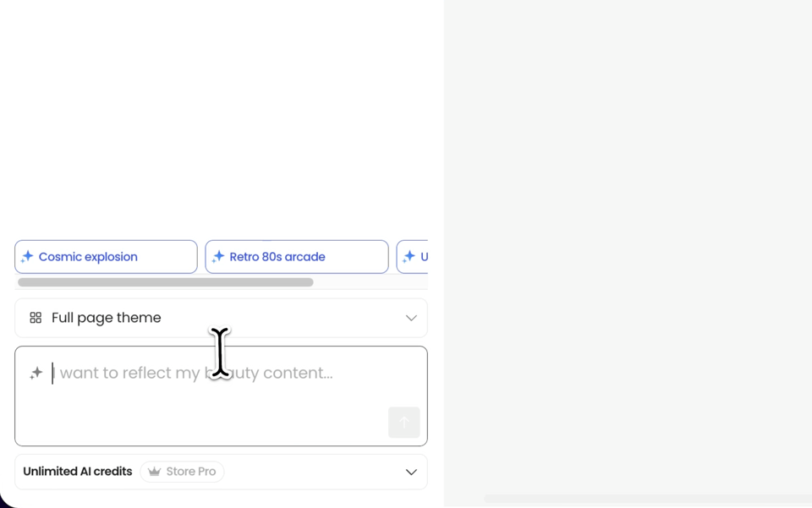Click the sparkle icon on the cut-off third chip
Image resolution: width=812 pixels, height=508 pixels.
click(409, 256)
